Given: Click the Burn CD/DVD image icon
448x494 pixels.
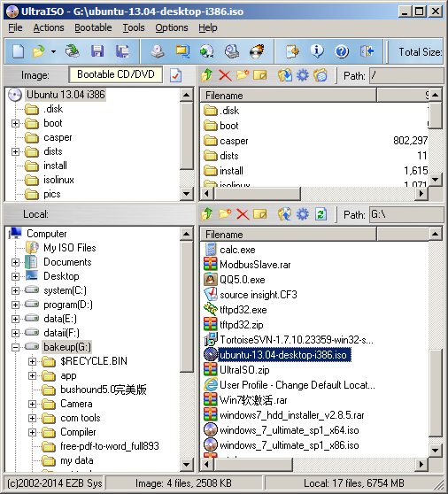Looking at the screenshot, I should point(257,51).
